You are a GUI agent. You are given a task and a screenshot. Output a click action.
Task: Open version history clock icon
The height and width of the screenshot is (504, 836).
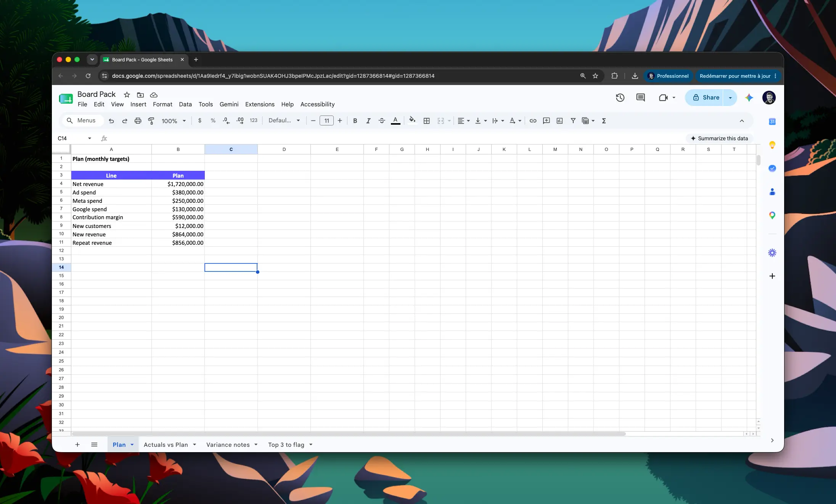pyautogui.click(x=620, y=98)
